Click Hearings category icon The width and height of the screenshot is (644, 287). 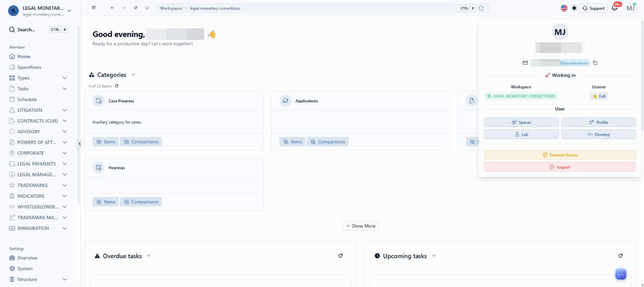(x=99, y=168)
